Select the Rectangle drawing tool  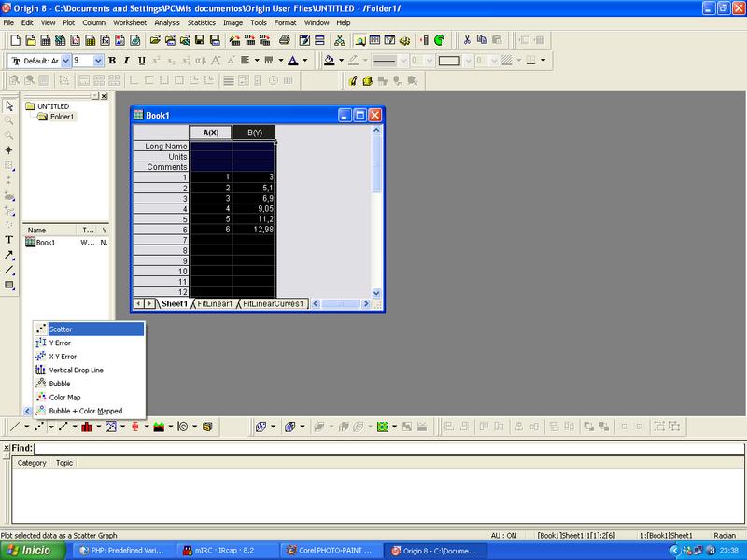9,285
